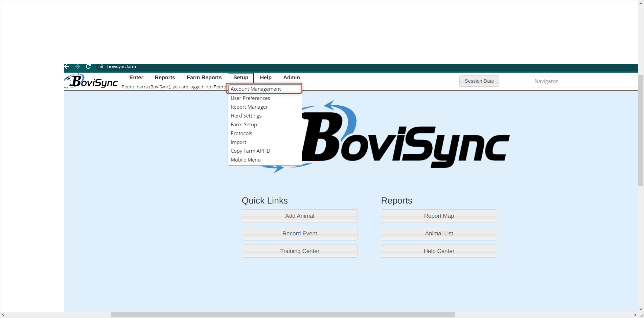Image resolution: width=644 pixels, height=318 pixels.
Task: Collapse the Setup menu
Action: click(x=241, y=78)
